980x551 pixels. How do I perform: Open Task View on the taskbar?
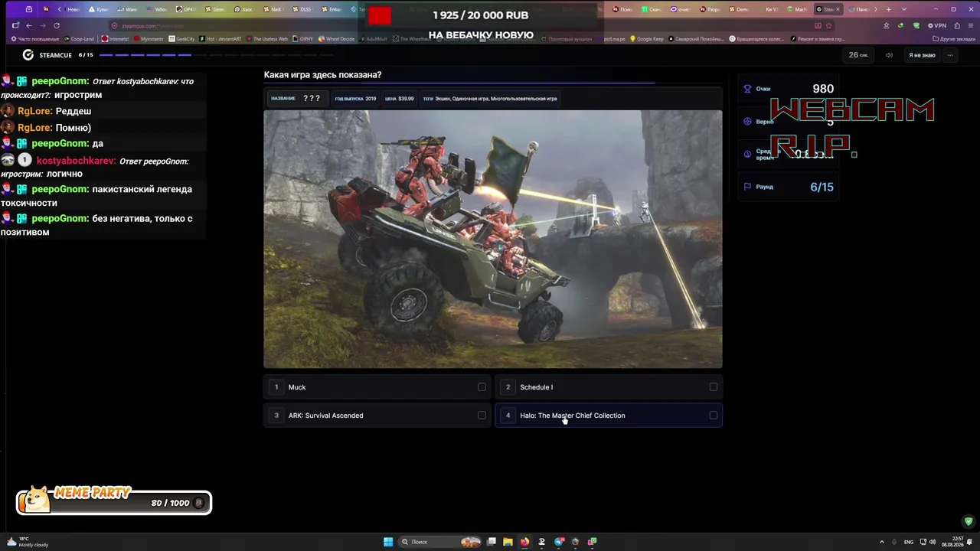492,542
